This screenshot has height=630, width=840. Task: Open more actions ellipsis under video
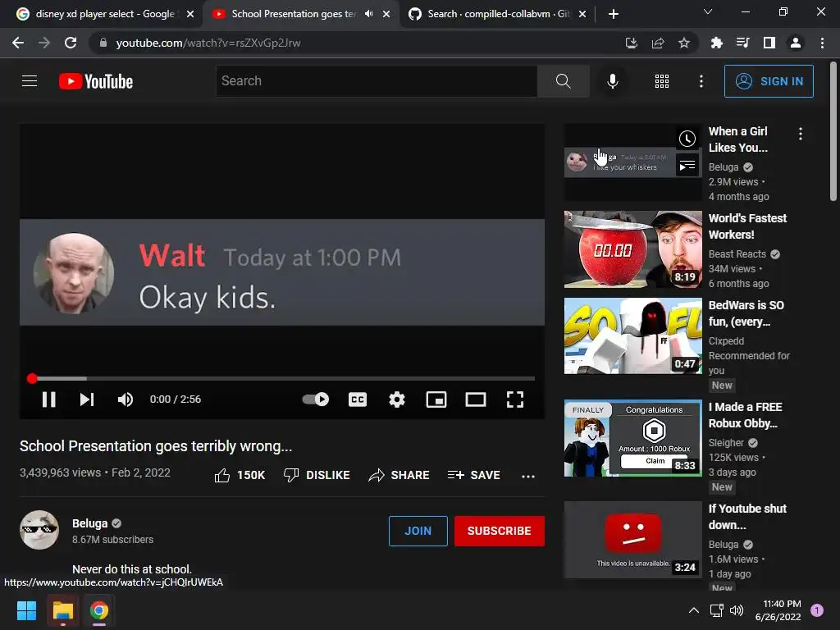coord(528,477)
